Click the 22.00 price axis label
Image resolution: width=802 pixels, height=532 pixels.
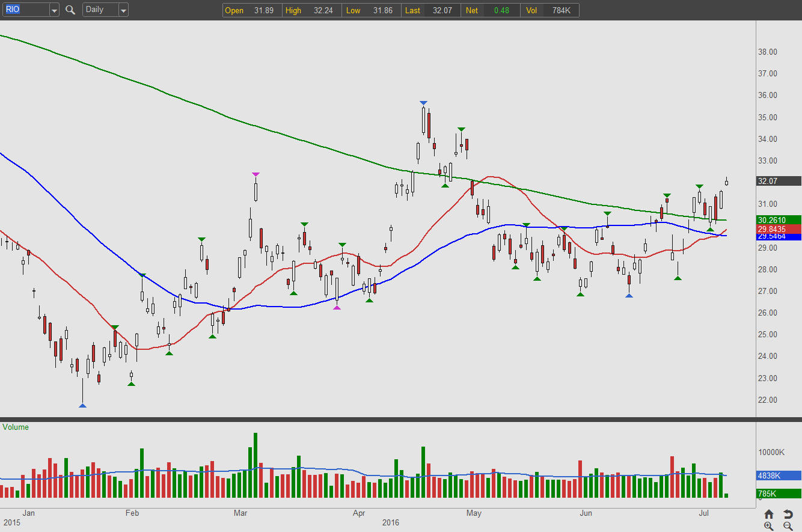[768, 400]
